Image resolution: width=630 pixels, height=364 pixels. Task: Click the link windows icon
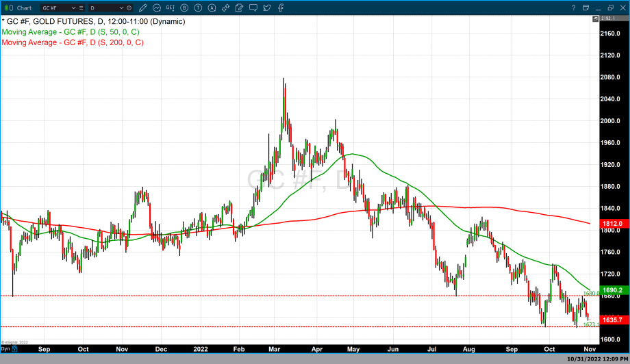click(x=225, y=8)
